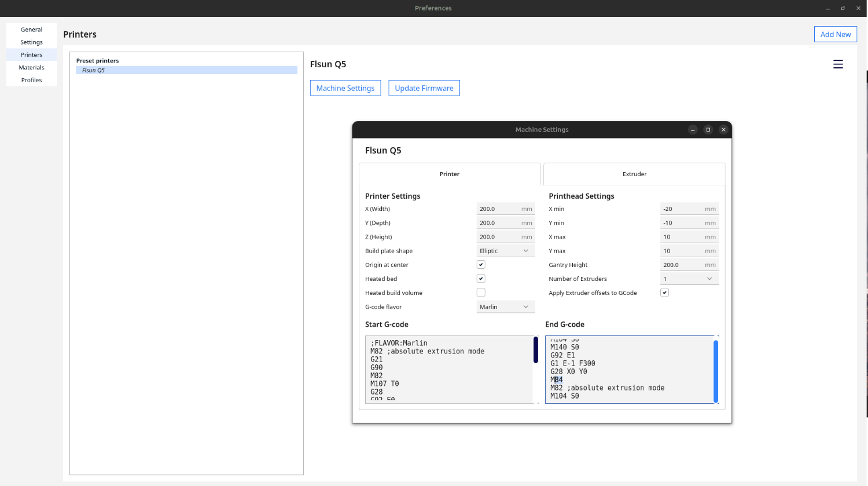The image size is (868, 486).
Task: Click the End G-code scrollbar handle
Action: tap(716, 371)
